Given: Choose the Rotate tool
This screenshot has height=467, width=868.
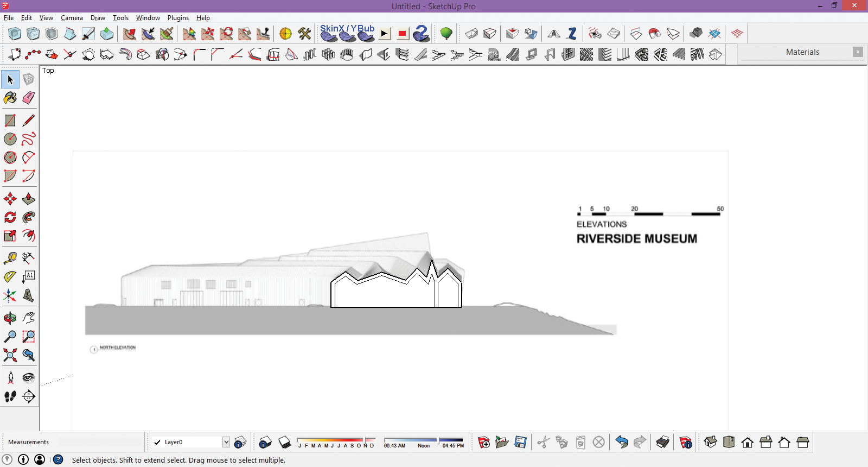Looking at the screenshot, I should pos(10,217).
